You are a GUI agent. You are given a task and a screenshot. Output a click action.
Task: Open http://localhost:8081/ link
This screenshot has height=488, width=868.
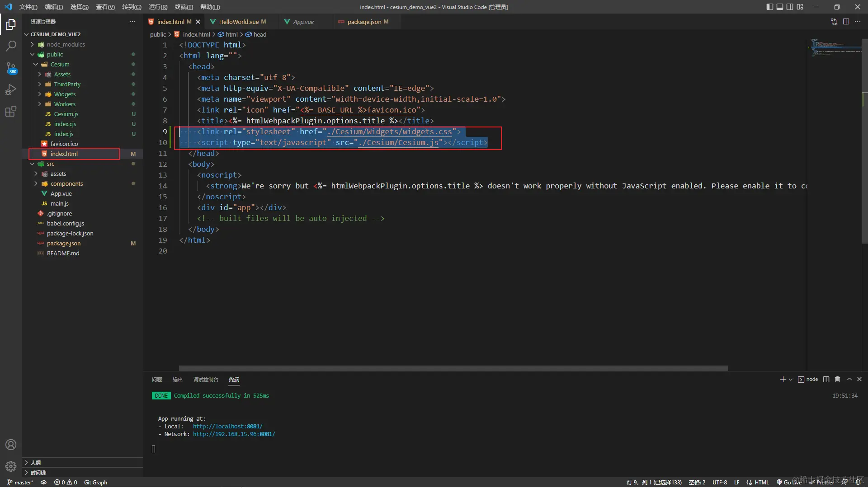227,426
